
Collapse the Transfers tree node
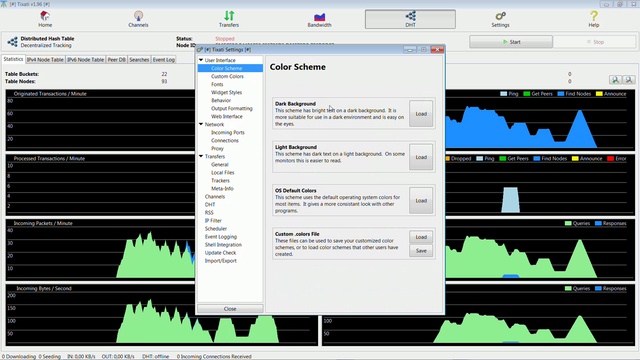[x=201, y=156]
